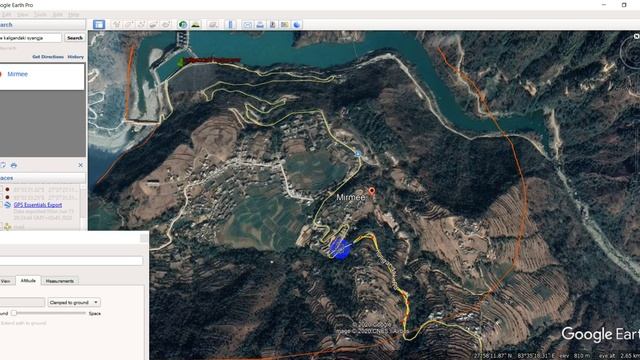Open the switch planets toolbar icon
This screenshot has width=640, height=360.
click(213, 25)
